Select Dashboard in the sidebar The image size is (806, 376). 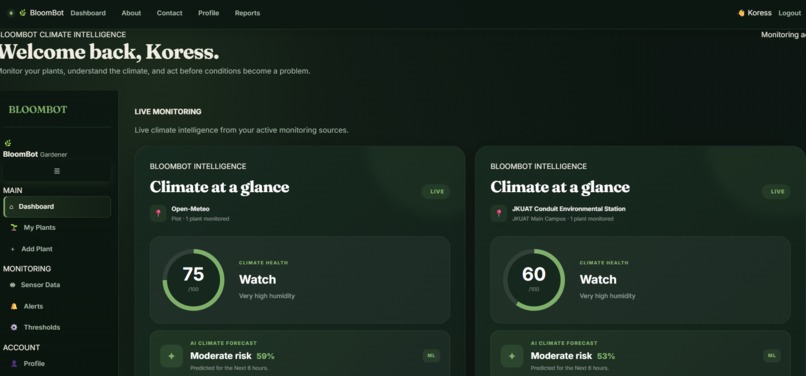pos(57,206)
